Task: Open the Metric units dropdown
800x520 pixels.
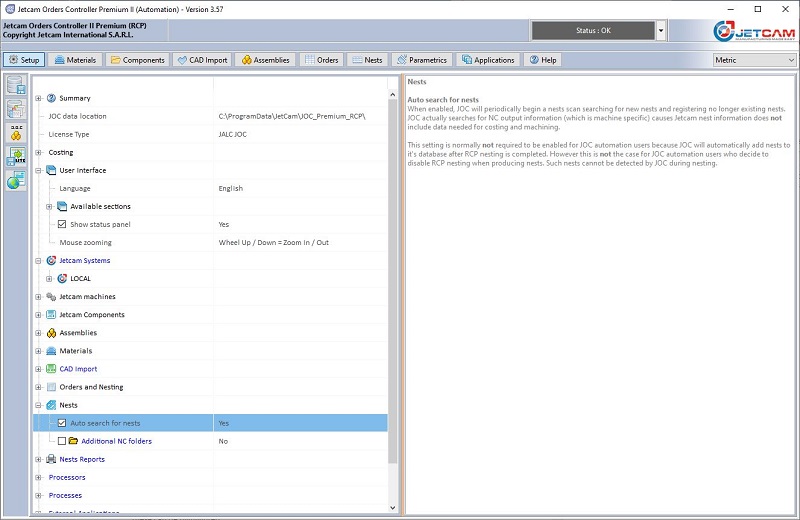Action: pyautogui.click(x=754, y=60)
